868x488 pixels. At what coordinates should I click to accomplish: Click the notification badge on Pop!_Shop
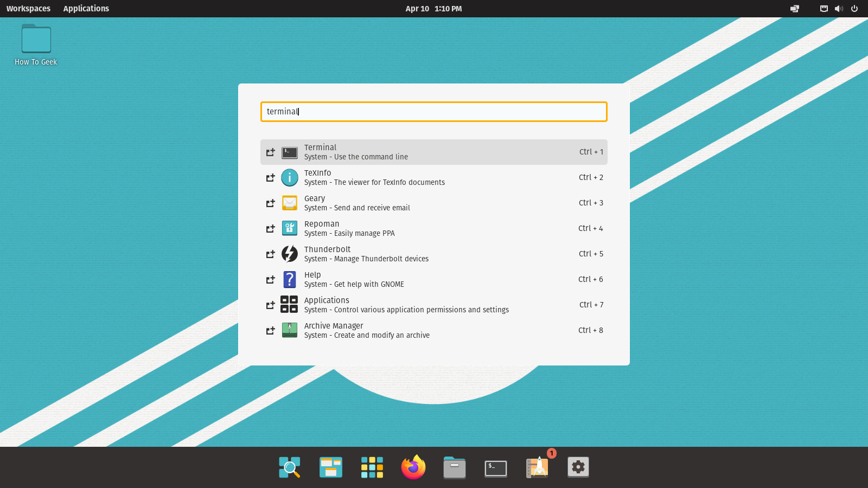552,453
